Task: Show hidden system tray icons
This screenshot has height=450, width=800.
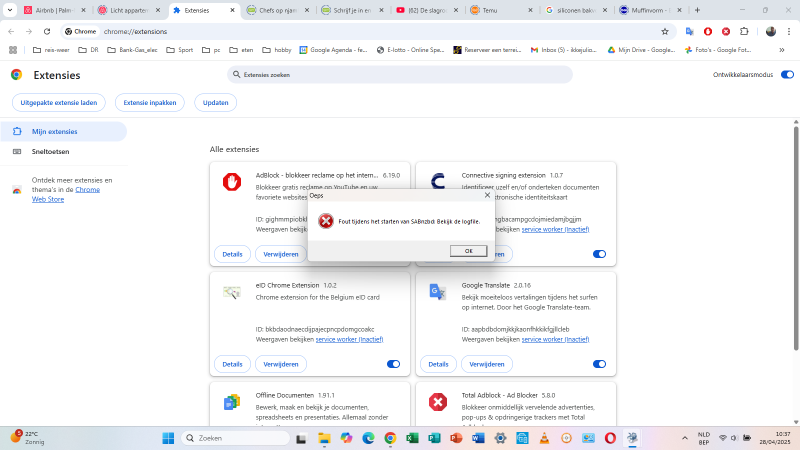Action: click(685, 438)
